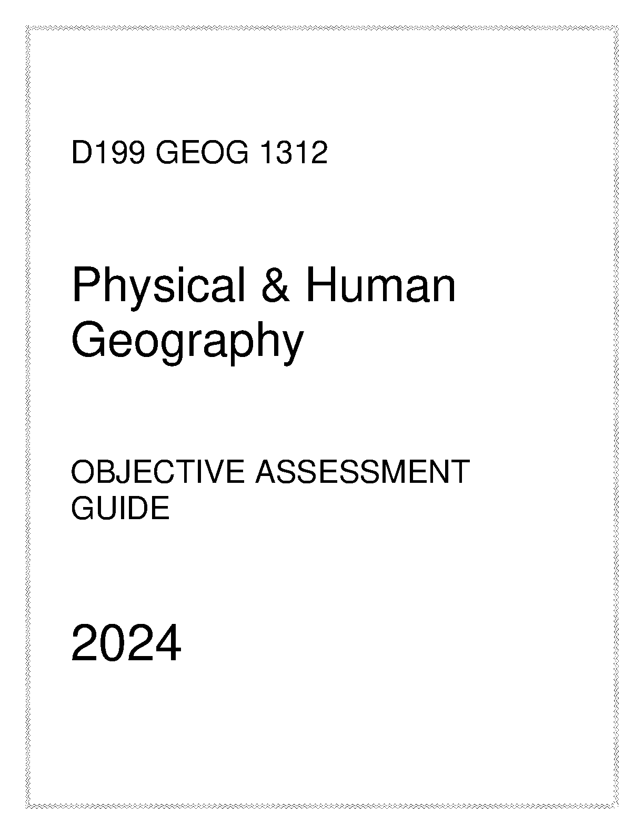The image size is (644, 834).
Task: Click the word Geography
Action: [187, 342]
